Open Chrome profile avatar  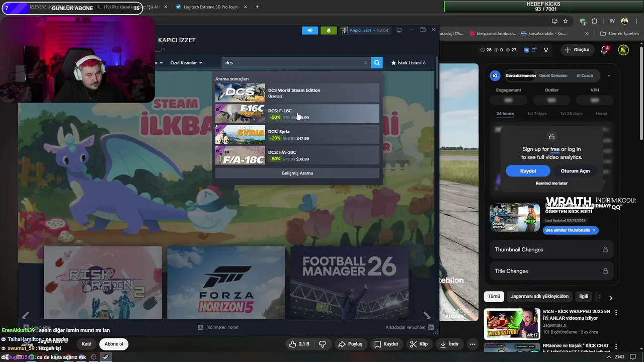point(624,21)
